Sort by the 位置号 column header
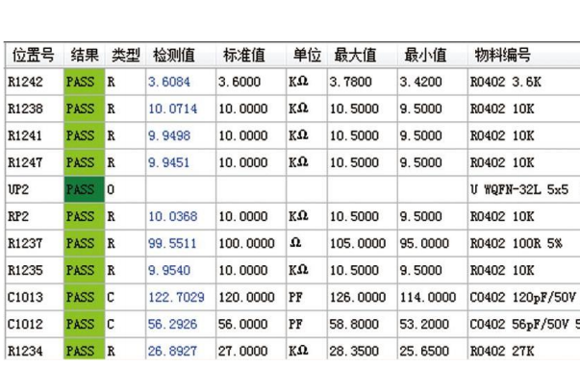This screenshot has width=580, height=392. (x=32, y=55)
